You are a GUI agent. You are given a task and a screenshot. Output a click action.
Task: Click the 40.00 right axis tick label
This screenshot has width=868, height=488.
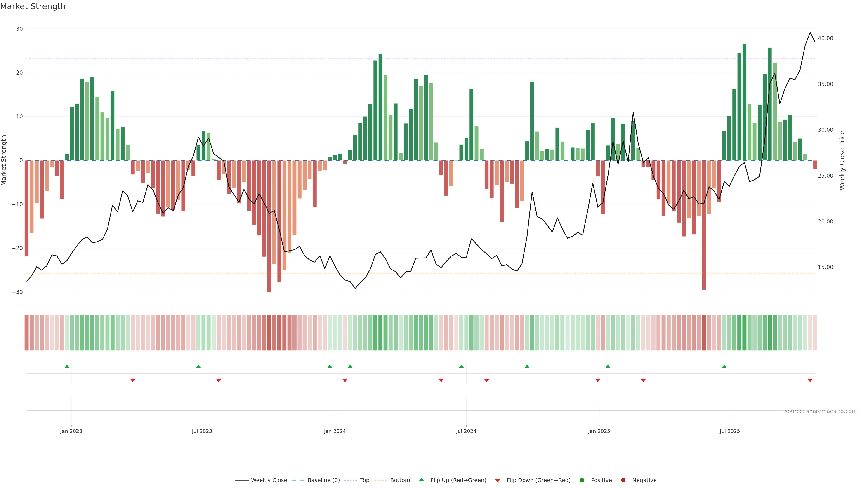point(825,38)
